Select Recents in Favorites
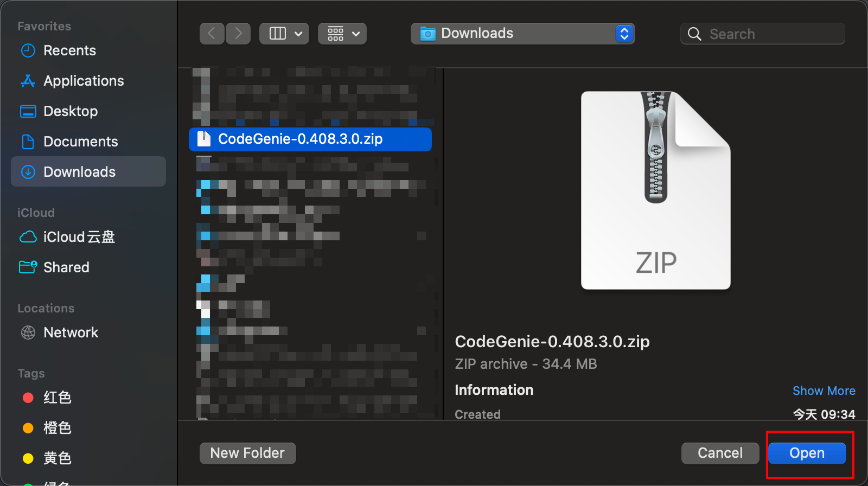The width and height of the screenshot is (868, 486). click(88, 50)
